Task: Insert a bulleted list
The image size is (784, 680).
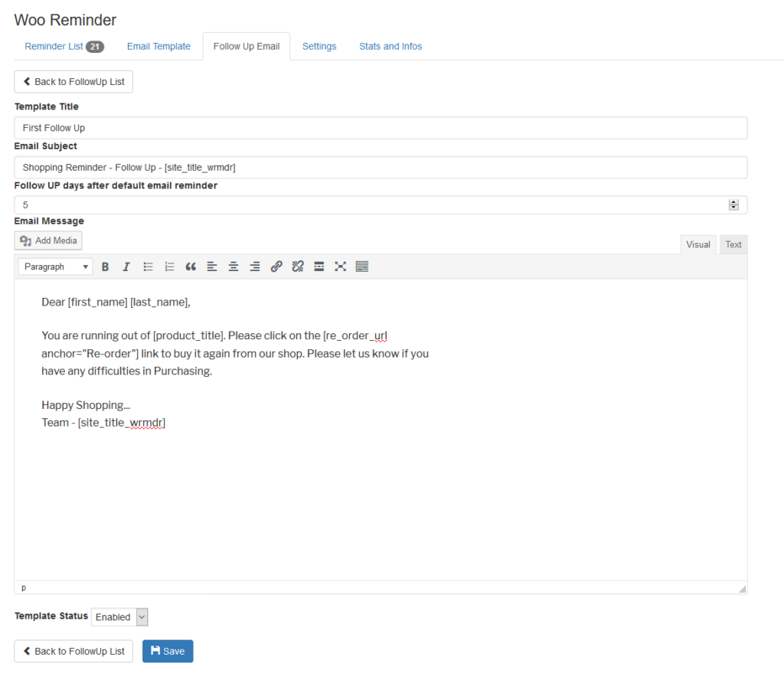Action: [x=149, y=266]
